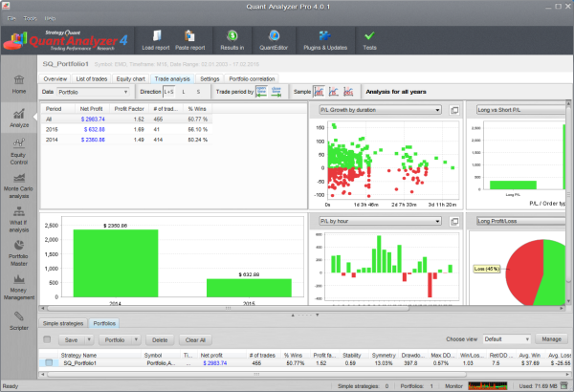
Task: Select the third Sample icon (OOS)
Action: coord(348,92)
